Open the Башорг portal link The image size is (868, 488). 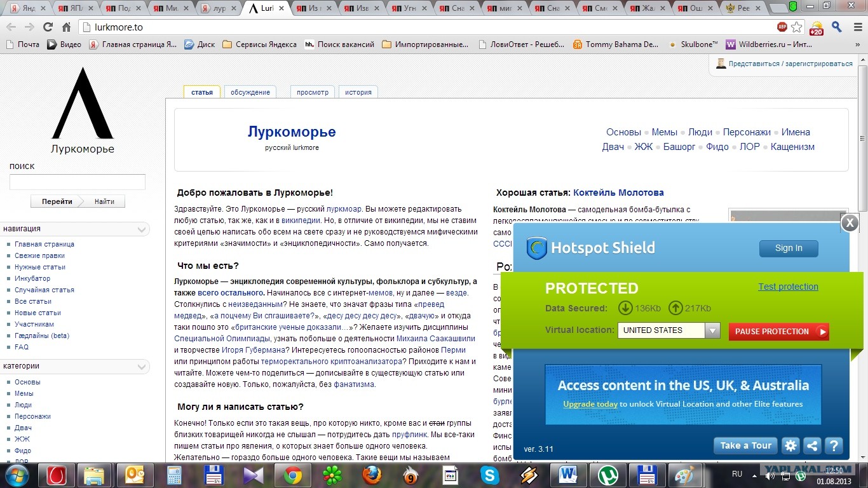679,147
